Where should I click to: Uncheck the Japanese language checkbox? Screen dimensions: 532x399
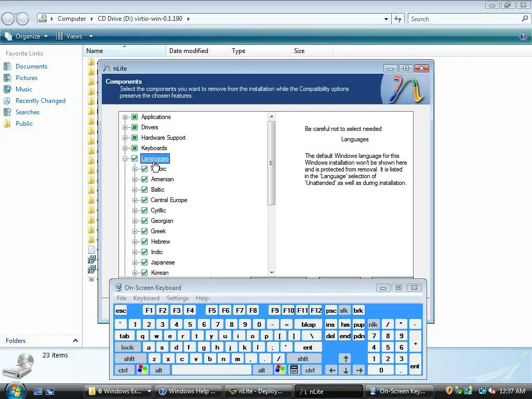tap(144, 262)
